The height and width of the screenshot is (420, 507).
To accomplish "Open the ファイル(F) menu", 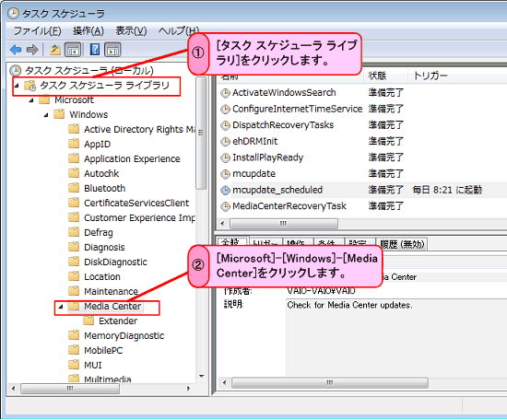I will 37,31.
